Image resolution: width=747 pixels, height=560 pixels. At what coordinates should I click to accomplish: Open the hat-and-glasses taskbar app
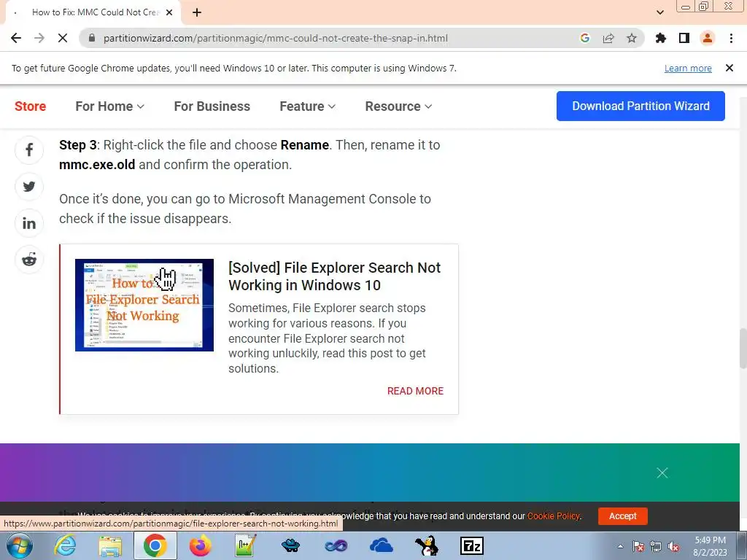point(290,545)
